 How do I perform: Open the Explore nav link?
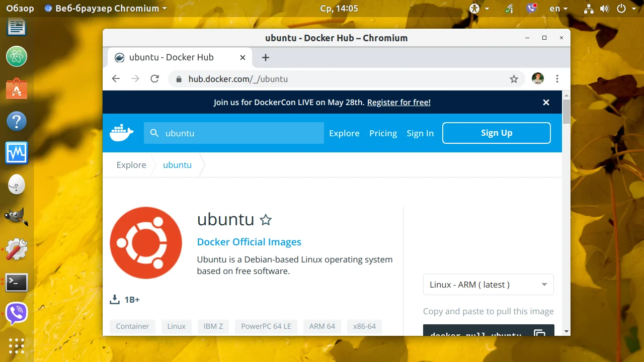344,133
